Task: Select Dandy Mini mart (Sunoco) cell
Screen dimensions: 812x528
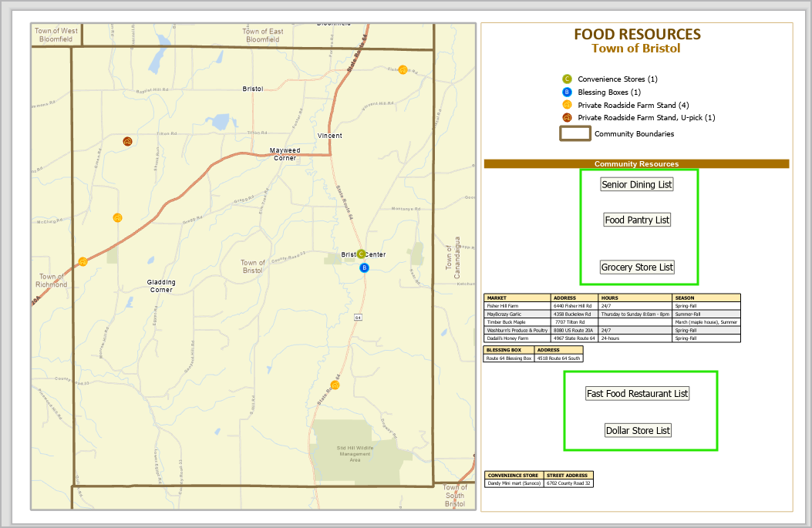Action: (x=514, y=483)
